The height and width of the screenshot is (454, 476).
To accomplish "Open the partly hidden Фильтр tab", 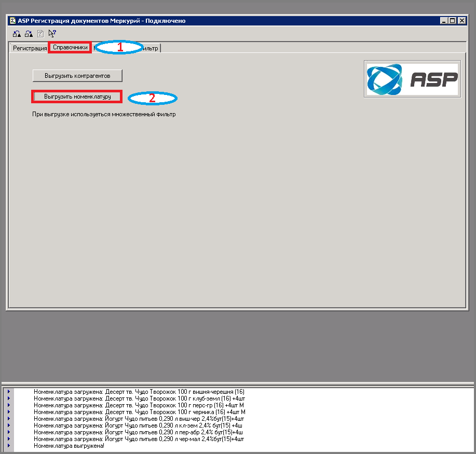I will pyautogui.click(x=151, y=48).
